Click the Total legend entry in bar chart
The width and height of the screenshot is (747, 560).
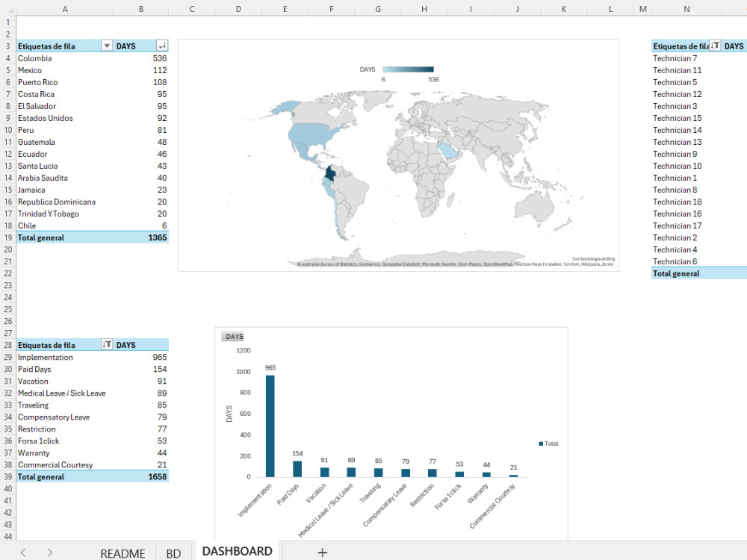(x=548, y=444)
